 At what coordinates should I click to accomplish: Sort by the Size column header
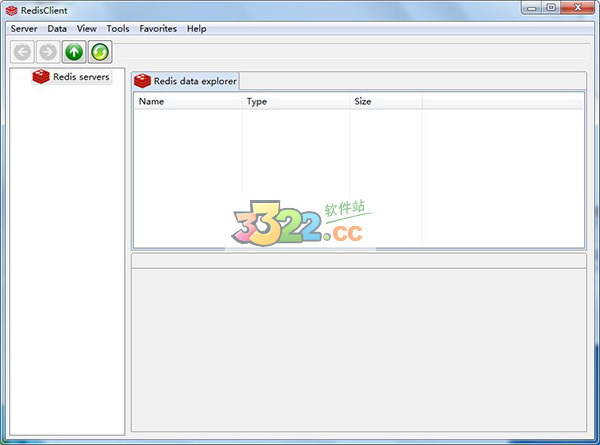pos(386,101)
